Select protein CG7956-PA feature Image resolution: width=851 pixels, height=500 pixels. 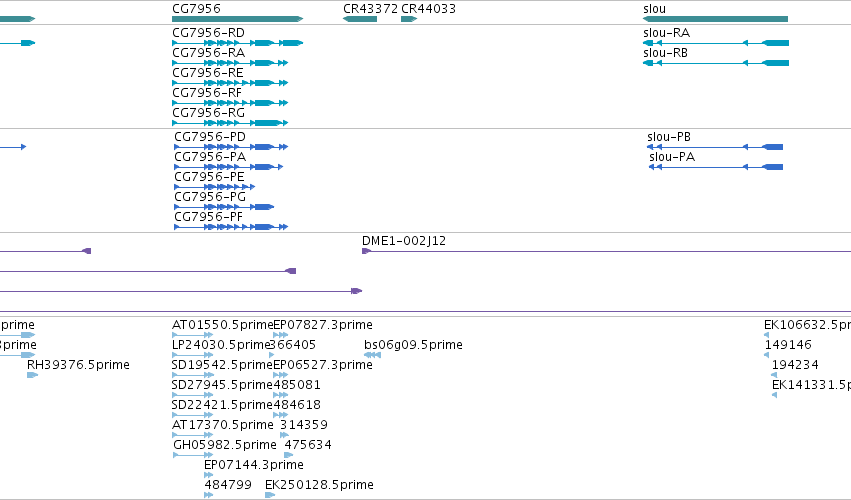228,167
